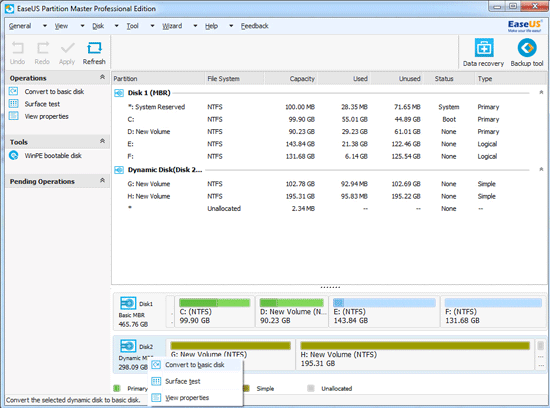Click View properties link in Operations

(x=46, y=116)
